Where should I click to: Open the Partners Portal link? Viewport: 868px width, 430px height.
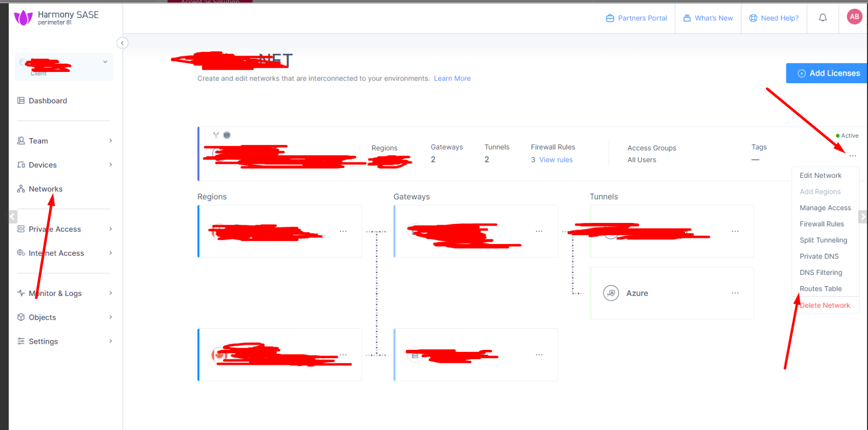636,18
